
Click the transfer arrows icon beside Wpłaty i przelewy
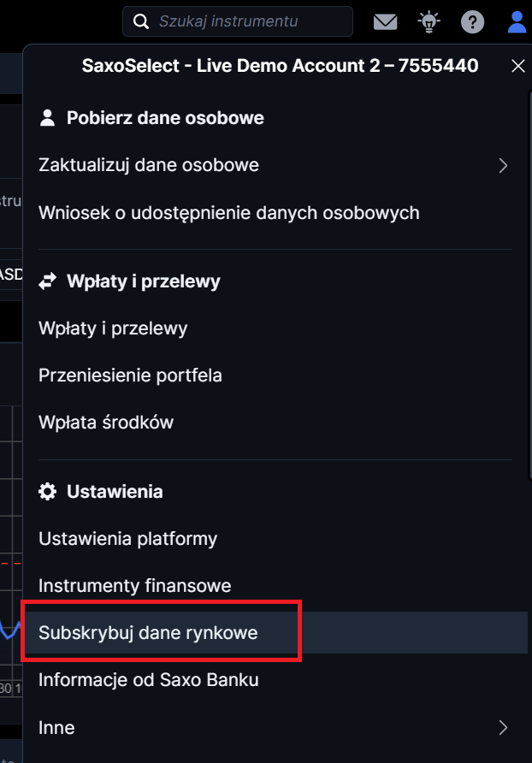tap(48, 281)
